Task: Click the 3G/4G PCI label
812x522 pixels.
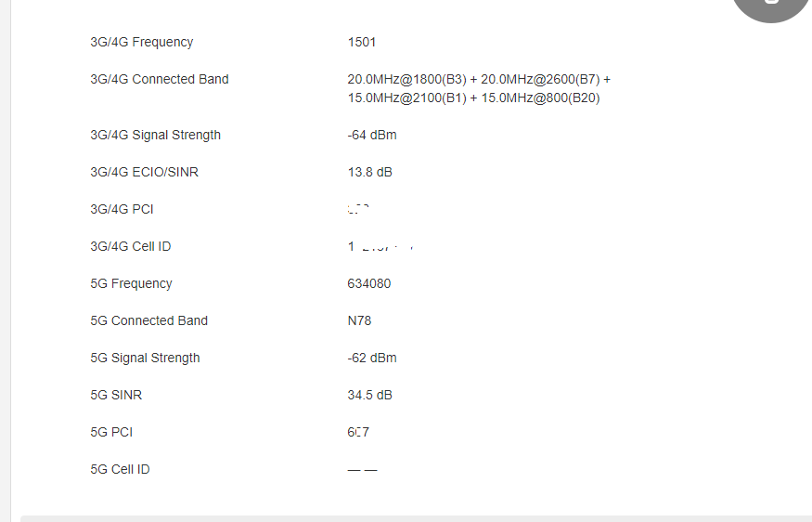Action: 122,209
